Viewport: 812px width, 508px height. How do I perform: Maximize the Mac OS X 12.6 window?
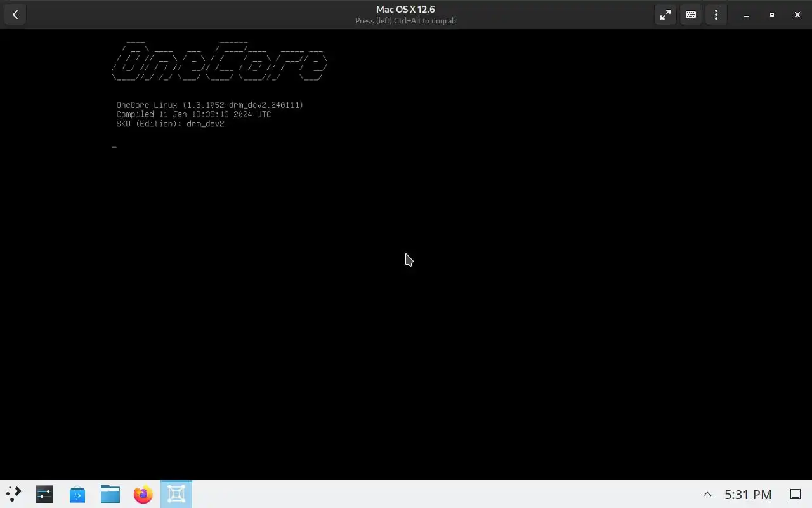(772, 15)
